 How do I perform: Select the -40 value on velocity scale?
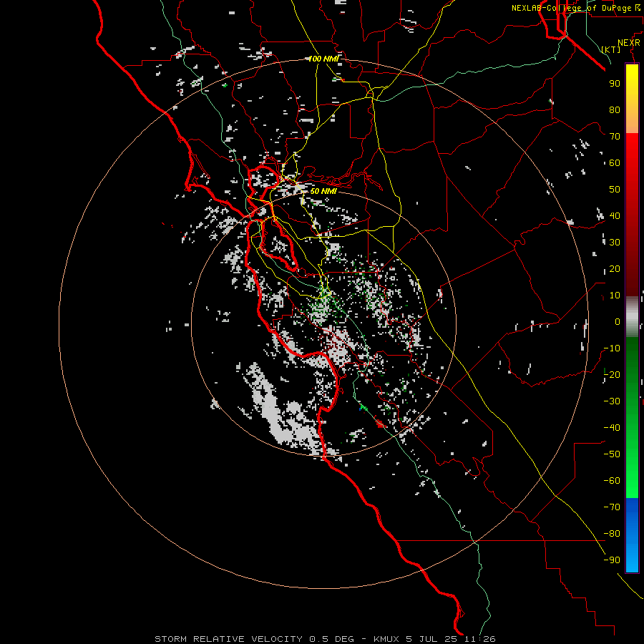pyautogui.click(x=612, y=428)
